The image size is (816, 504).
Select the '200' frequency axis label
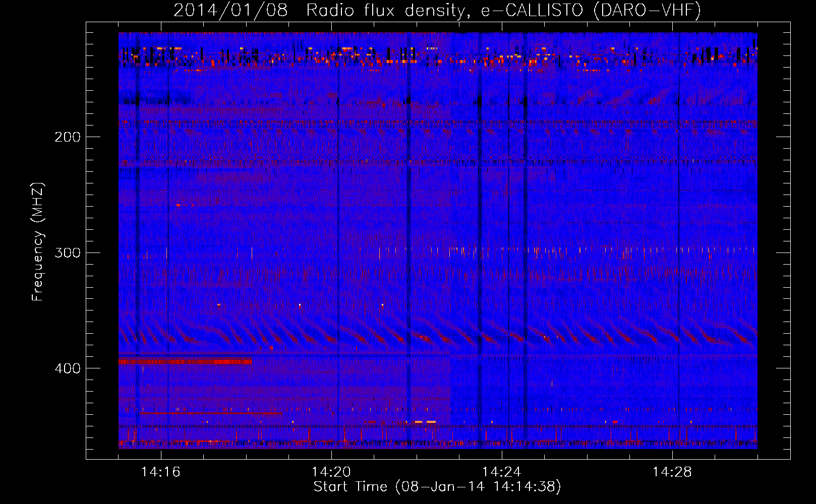68,137
